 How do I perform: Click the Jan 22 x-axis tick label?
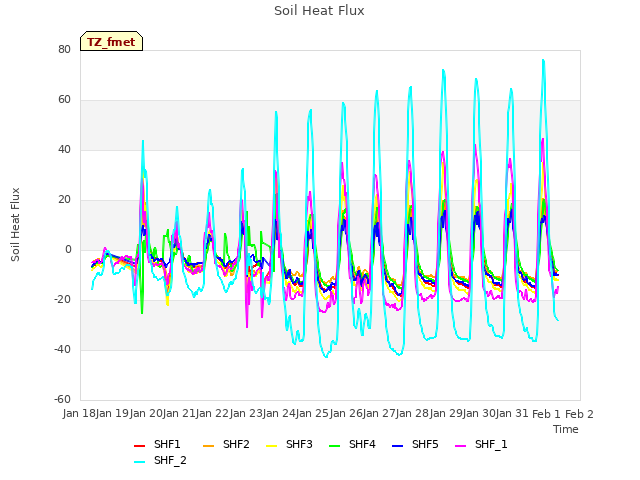click(213, 413)
